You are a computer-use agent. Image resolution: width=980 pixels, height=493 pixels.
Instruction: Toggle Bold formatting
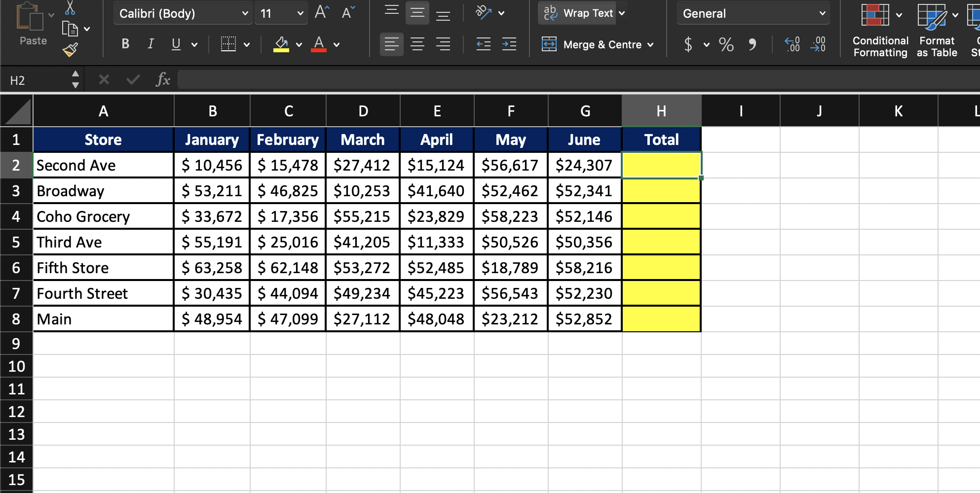[125, 44]
